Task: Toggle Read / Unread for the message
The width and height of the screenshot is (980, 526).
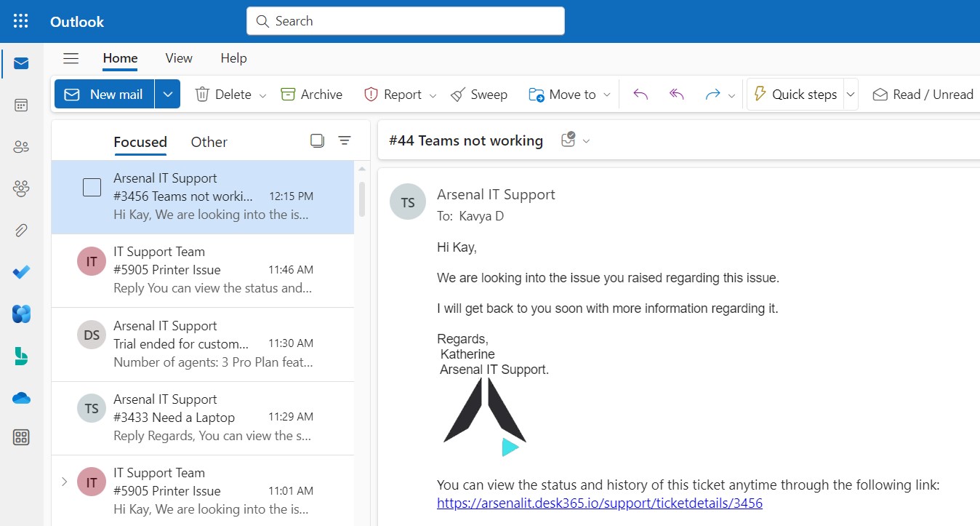Action: 922,94
